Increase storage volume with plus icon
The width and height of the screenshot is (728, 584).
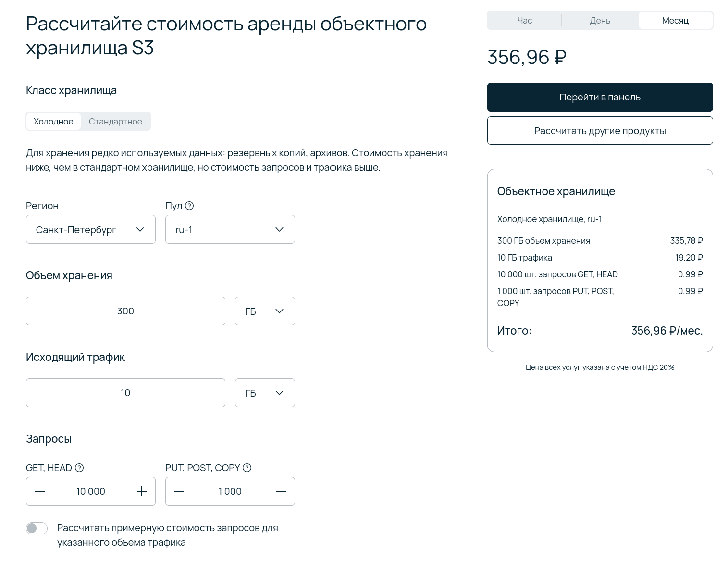211,311
